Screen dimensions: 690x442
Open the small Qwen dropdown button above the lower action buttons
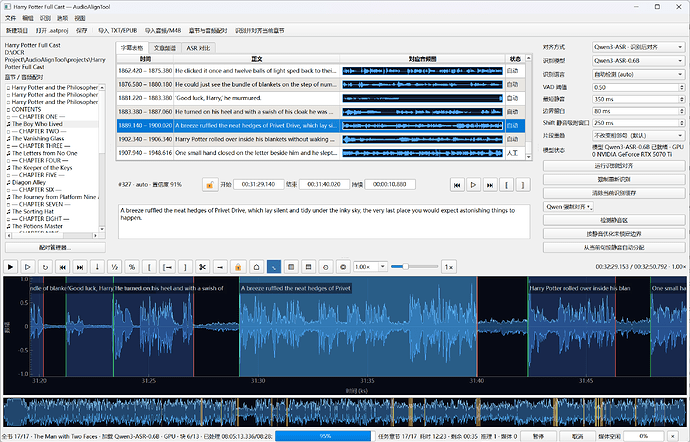[x=569, y=206]
